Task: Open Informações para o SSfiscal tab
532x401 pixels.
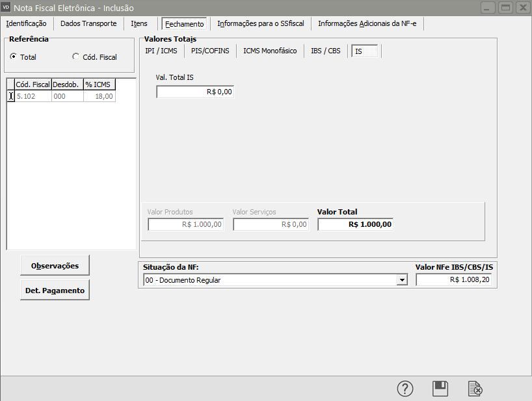Action: [260, 23]
